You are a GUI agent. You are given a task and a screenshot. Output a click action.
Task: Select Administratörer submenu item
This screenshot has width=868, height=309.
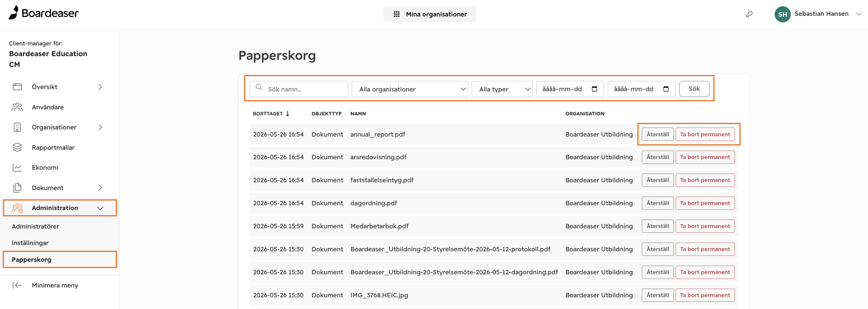click(35, 227)
